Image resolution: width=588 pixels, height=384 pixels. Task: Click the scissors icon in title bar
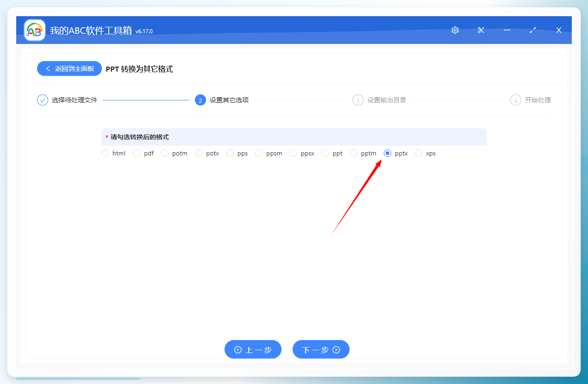[481, 30]
